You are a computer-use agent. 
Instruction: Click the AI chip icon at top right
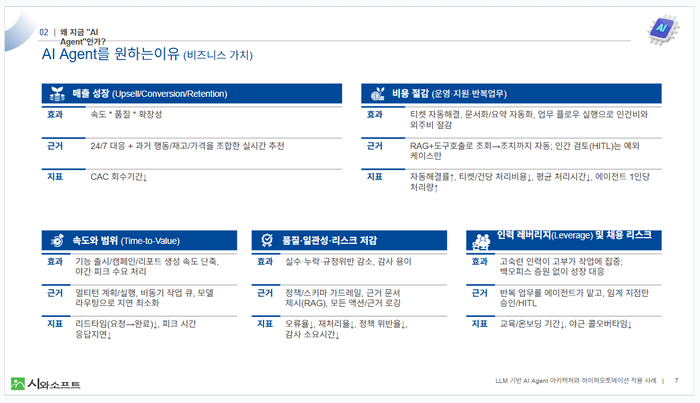(663, 29)
